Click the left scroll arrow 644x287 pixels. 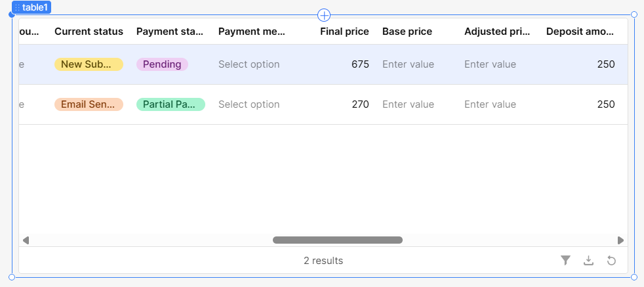click(26, 240)
